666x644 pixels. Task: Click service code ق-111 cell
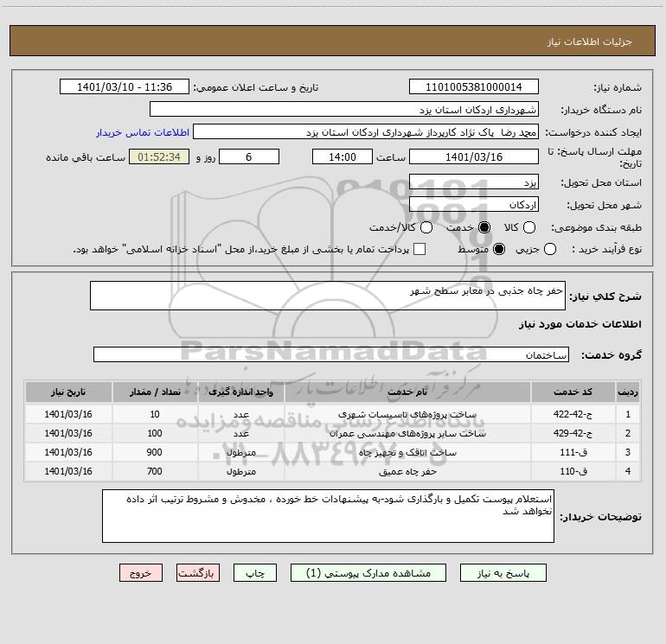point(573,453)
